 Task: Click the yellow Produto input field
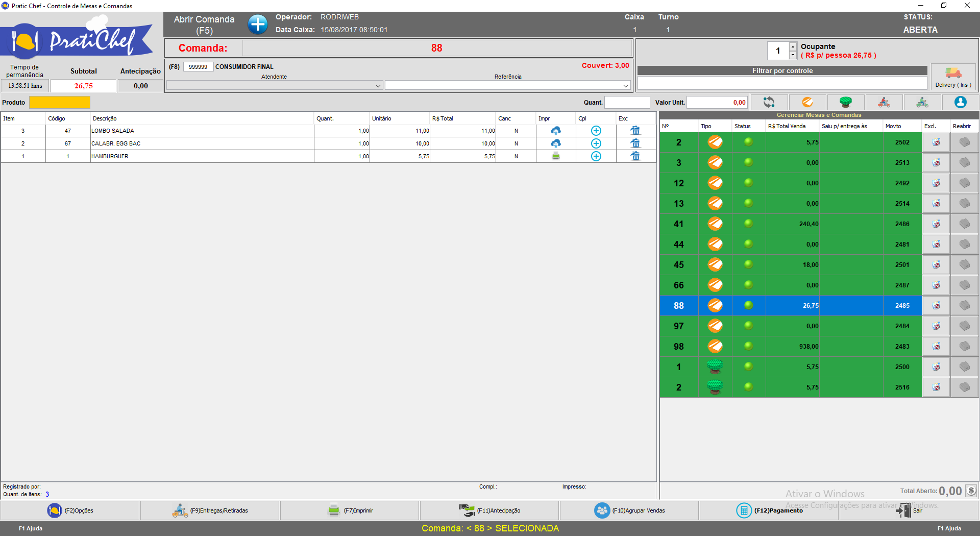coord(60,103)
